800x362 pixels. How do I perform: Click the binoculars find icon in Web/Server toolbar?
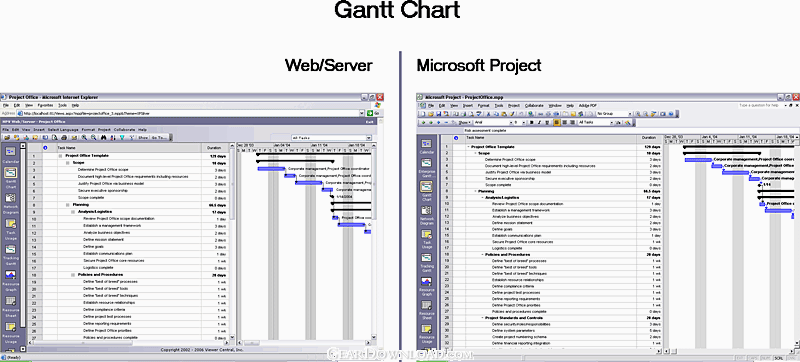tap(104, 137)
